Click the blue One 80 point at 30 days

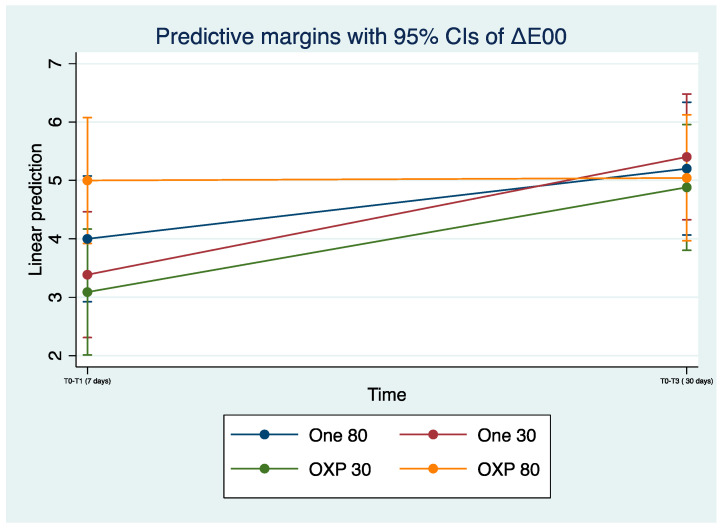click(687, 169)
